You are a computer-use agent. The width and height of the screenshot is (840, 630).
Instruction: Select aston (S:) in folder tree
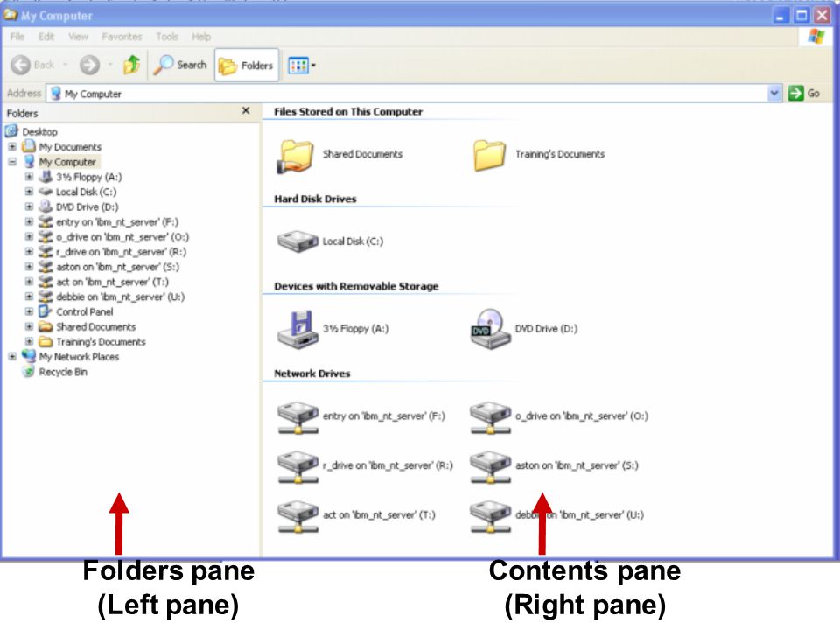(x=118, y=267)
